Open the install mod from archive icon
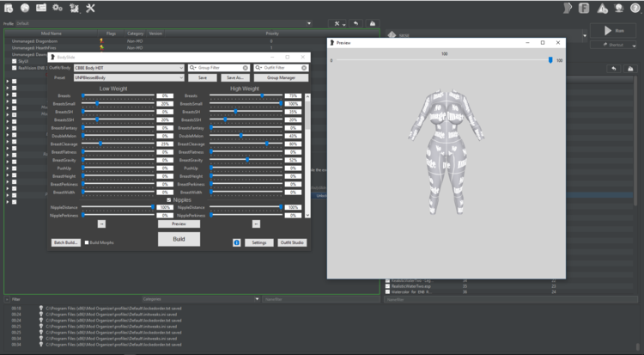Screen dimensions: 644x355 [x=9, y=8]
